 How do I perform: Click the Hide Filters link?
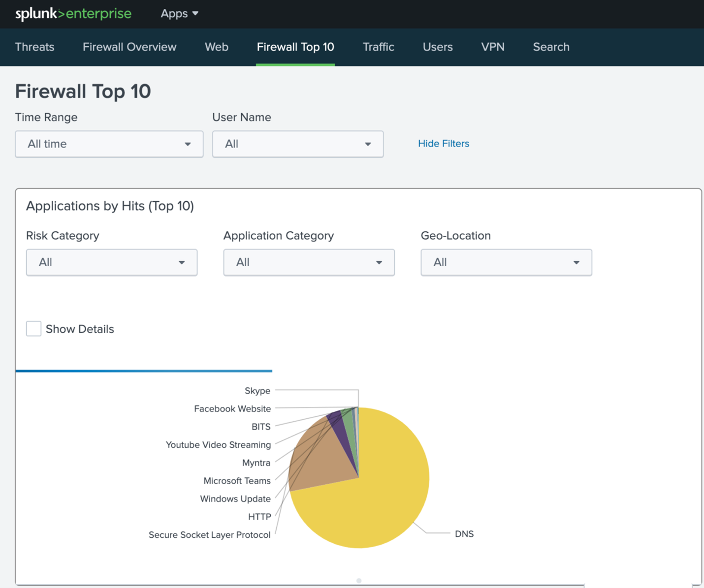[444, 144]
